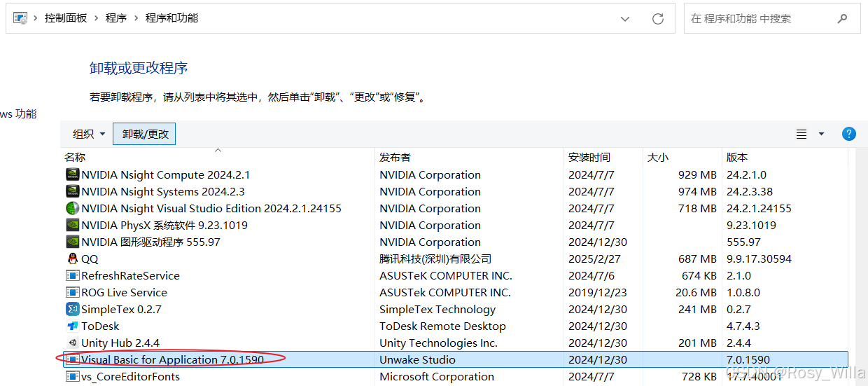The width and height of the screenshot is (868, 386).
Task: Click publisher Unity Technologies Inc.
Action: click(438, 343)
